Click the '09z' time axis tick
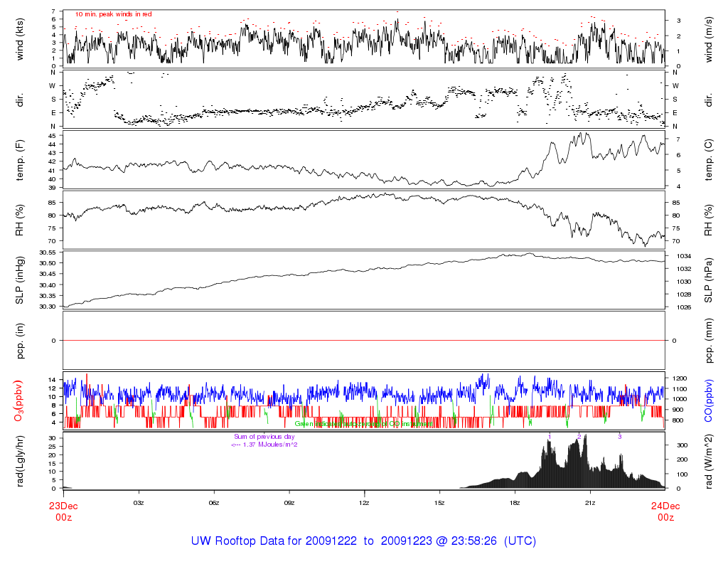 [x=289, y=503]
